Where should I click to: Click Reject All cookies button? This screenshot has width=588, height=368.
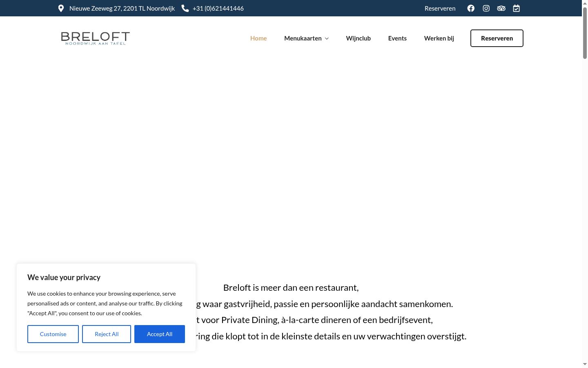point(107,334)
